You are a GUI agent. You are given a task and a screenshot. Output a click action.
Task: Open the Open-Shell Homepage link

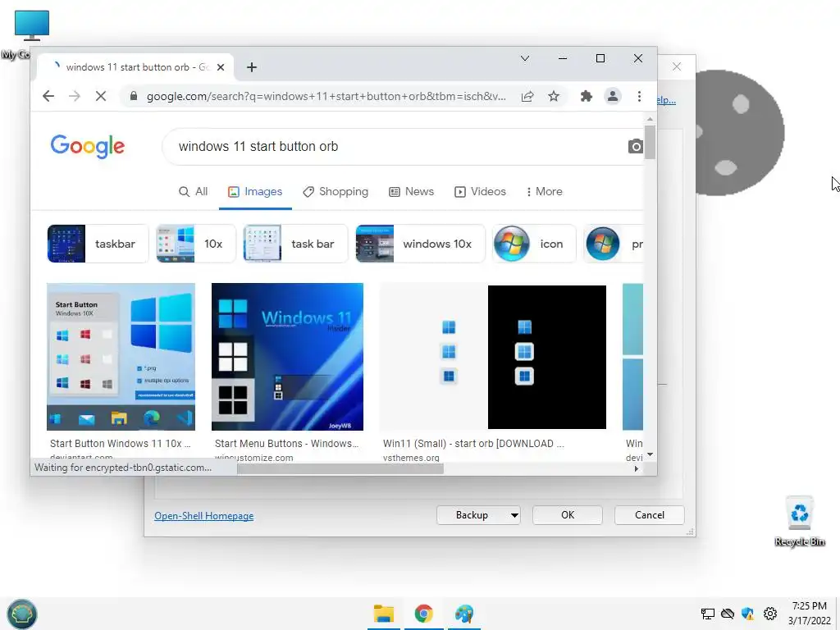tap(204, 516)
